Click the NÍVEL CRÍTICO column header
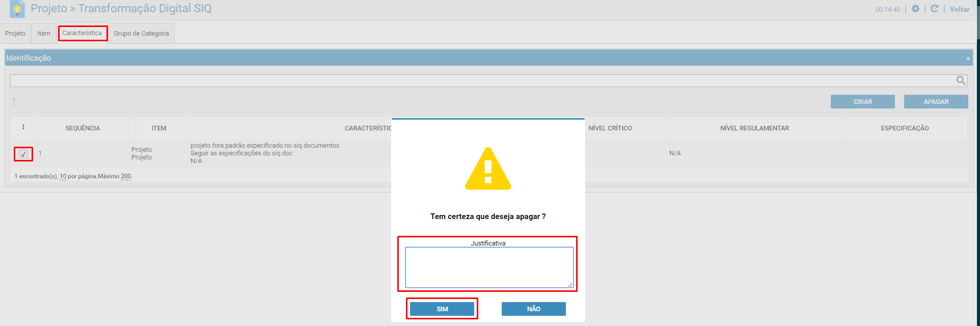980x326 pixels. click(x=610, y=128)
